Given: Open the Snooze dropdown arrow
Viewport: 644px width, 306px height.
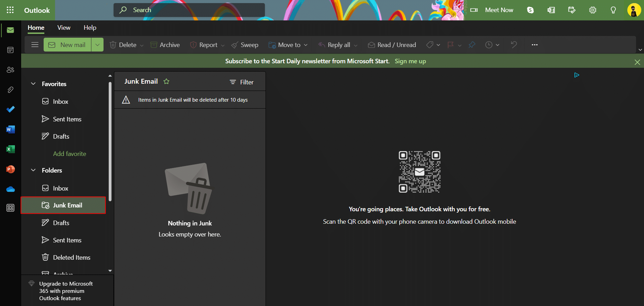Looking at the screenshot, I should pyautogui.click(x=498, y=45).
